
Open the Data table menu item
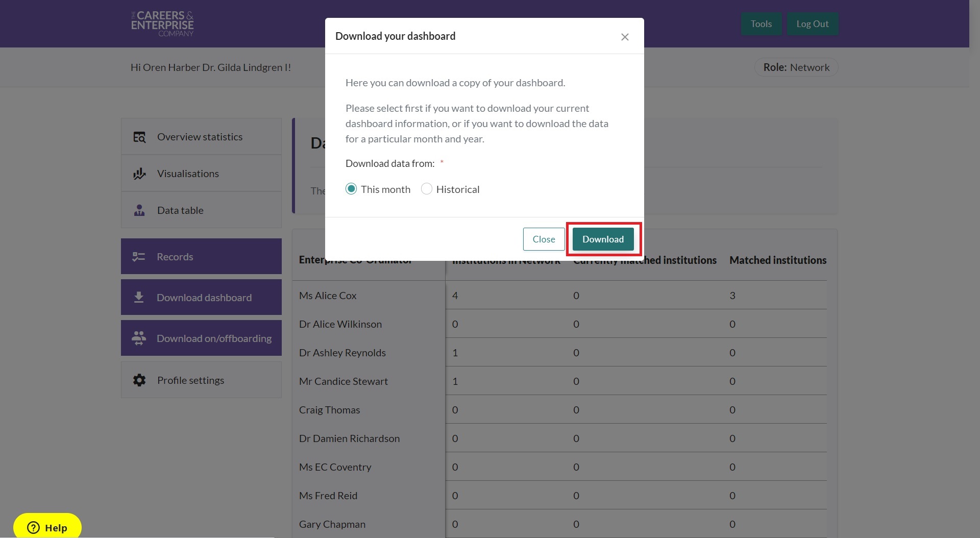tap(201, 210)
